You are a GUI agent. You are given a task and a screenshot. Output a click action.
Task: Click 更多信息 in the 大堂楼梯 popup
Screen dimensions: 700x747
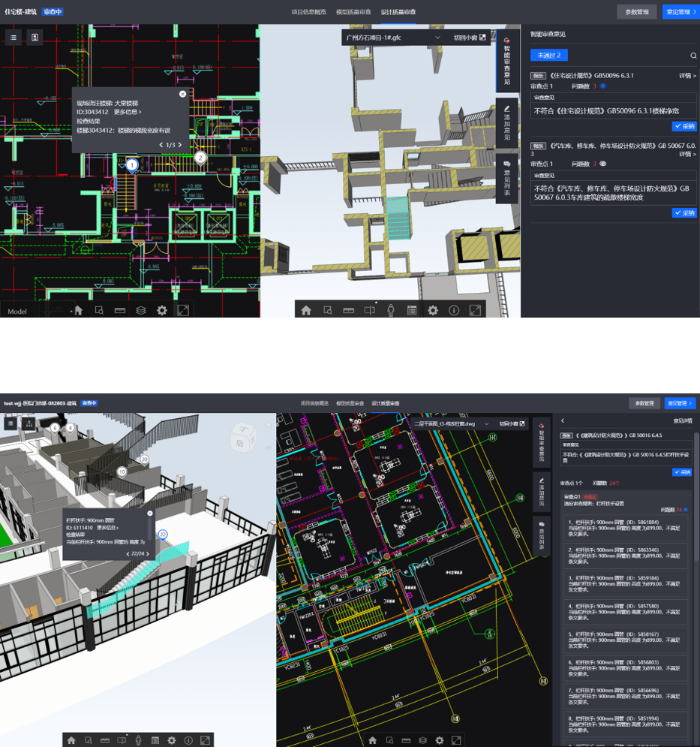coord(127,112)
